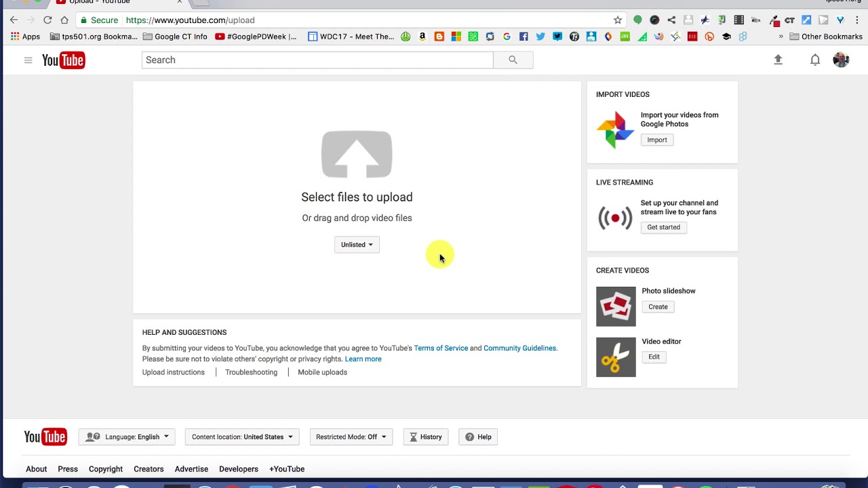Viewport: 868px width, 488px height.
Task: Click the upload arrow icon in header
Action: point(778,60)
